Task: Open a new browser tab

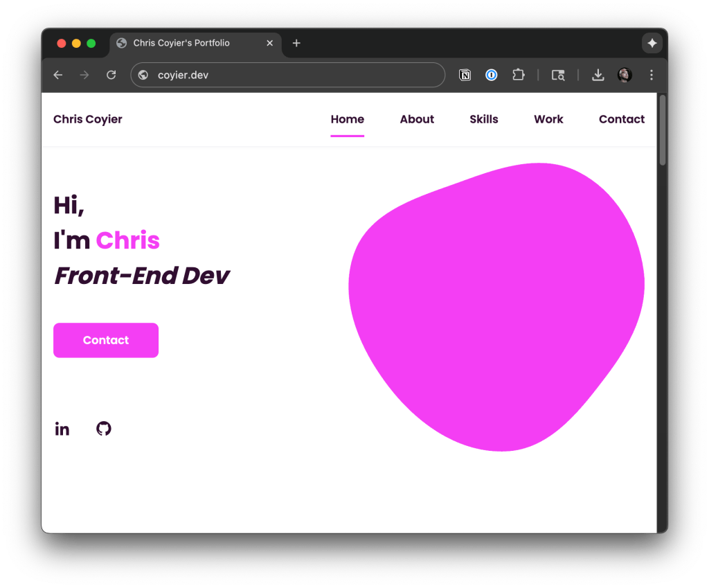Action: [x=296, y=43]
